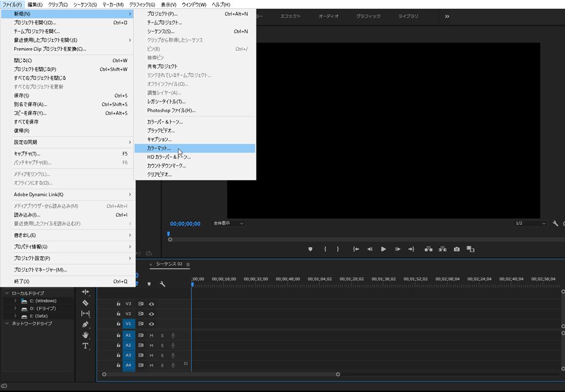Image resolution: width=565 pixels, height=392 pixels.
Task: Open the Sequence 02 panel menu
Action: point(188,265)
